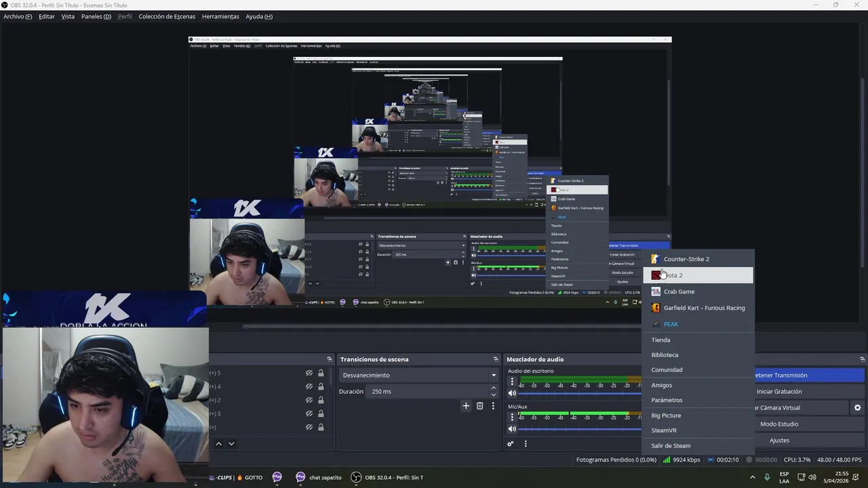This screenshot has height=488, width=868.
Task: Click Detener Transmisión button
Action: [810, 375]
